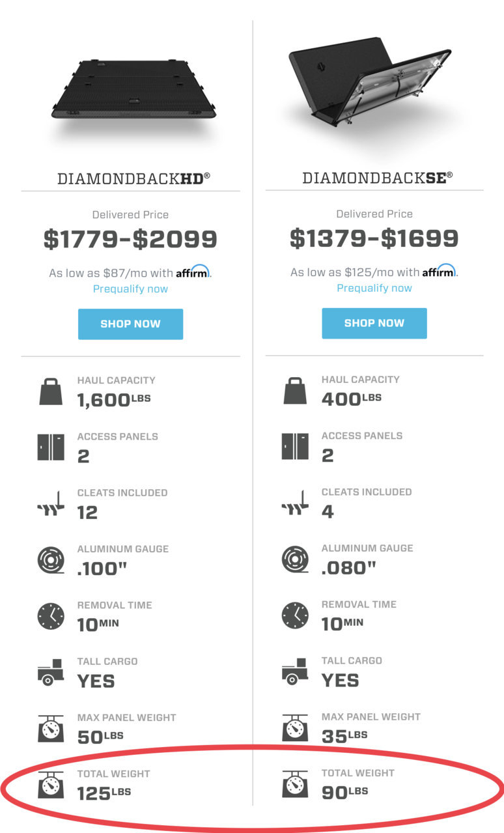504x833 pixels.
Task: Click the HD removal time clock icon
Action: coord(51,616)
